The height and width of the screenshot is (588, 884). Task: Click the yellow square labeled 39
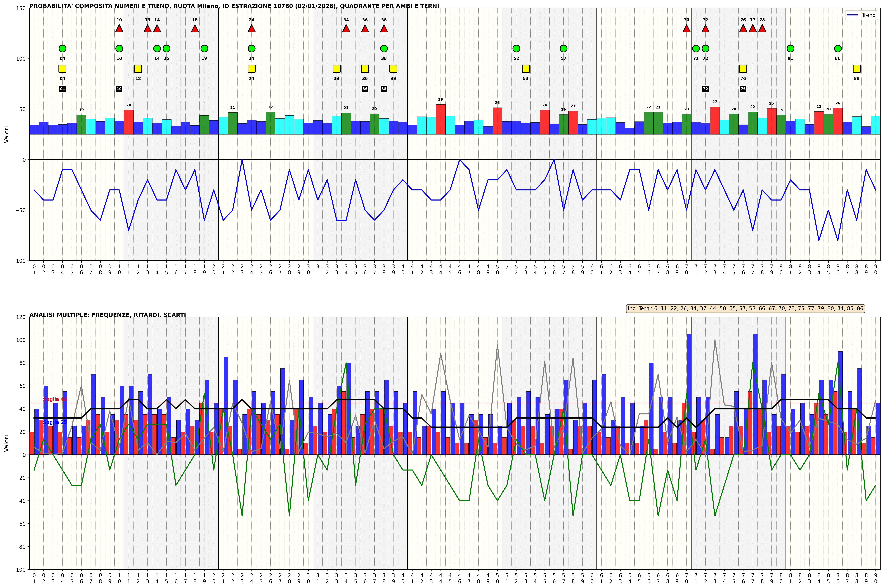[x=393, y=69]
